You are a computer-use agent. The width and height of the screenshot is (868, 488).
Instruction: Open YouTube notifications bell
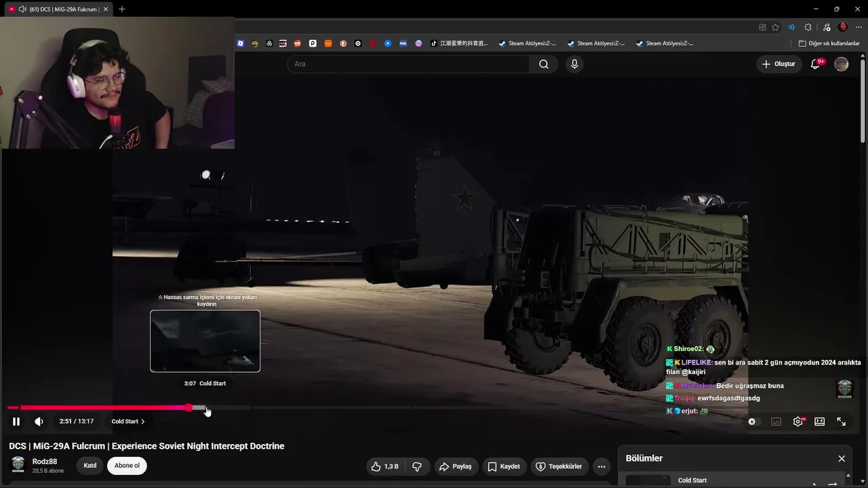[816, 64]
